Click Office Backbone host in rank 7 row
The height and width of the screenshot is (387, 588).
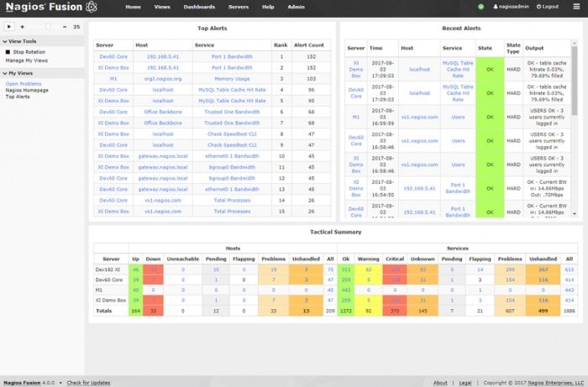(163, 123)
